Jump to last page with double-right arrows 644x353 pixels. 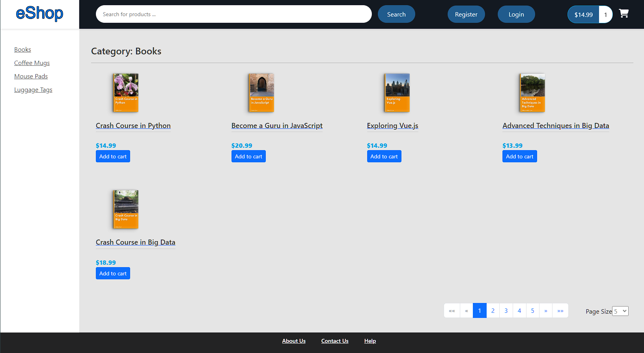[x=560, y=311]
